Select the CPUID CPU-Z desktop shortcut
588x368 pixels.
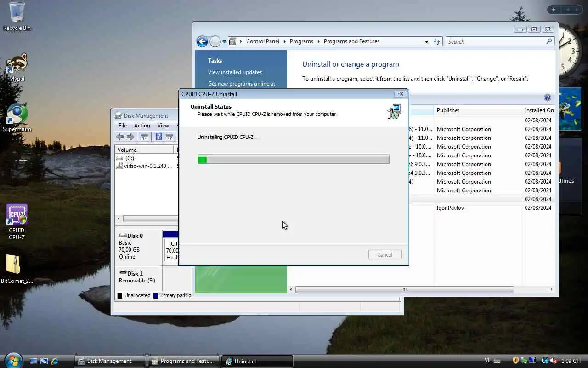coord(17,222)
